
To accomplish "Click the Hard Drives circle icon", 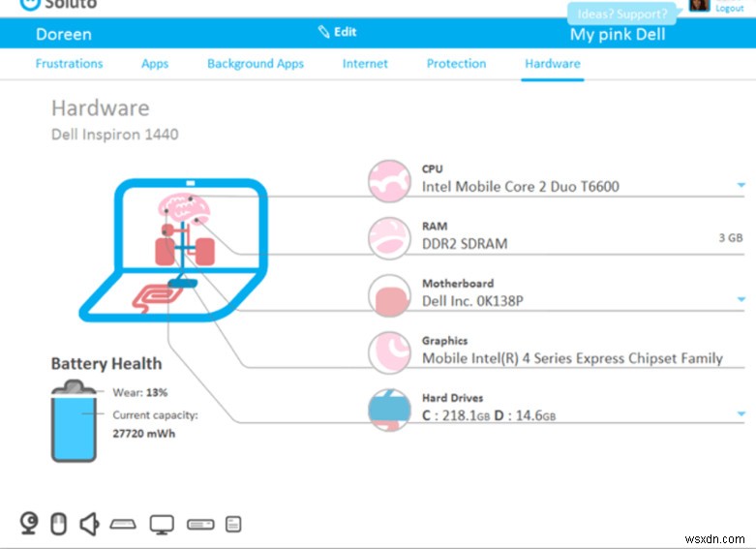I will pos(389,411).
